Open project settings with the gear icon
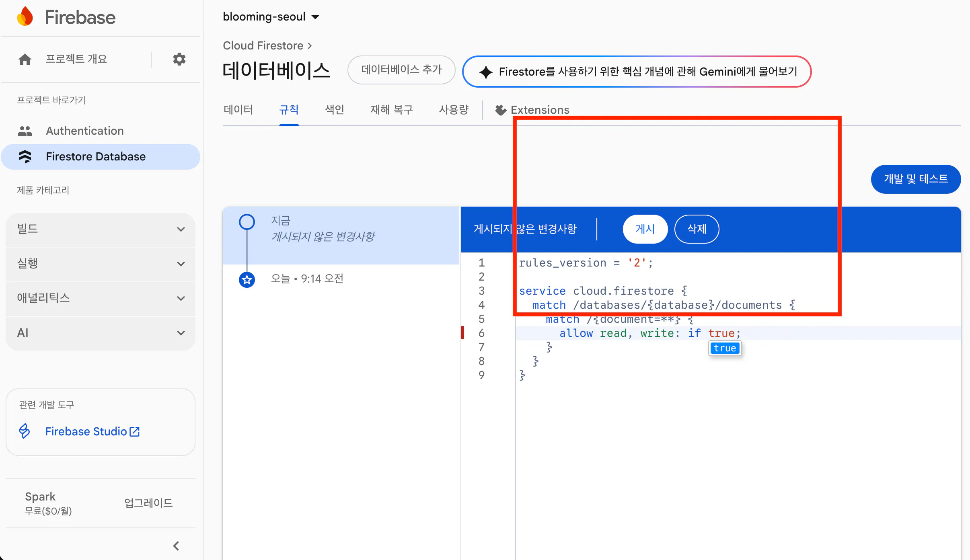 click(x=179, y=59)
